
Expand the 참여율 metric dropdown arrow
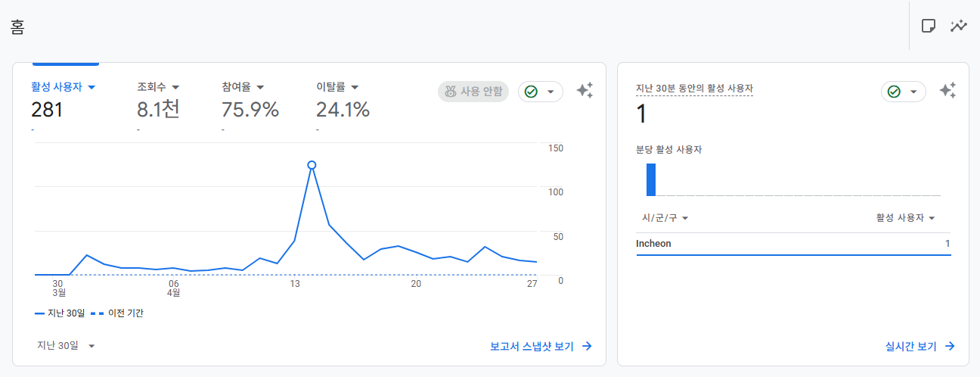260,87
